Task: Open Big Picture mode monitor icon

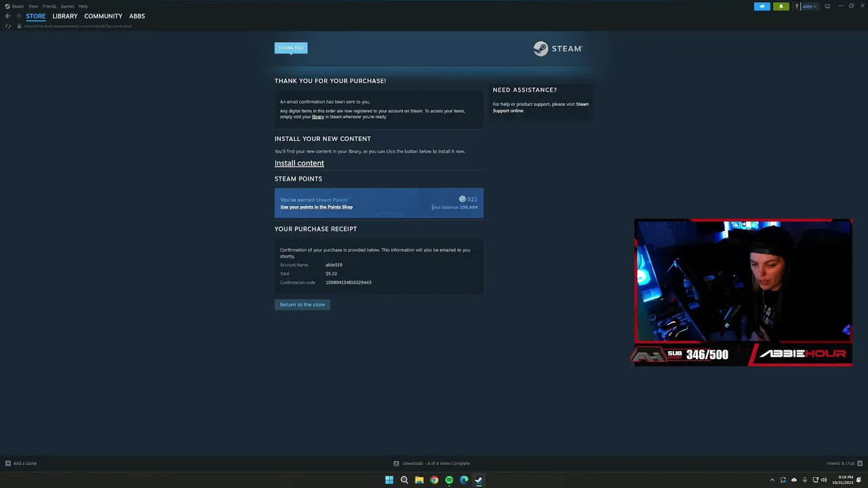Action: point(827,6)
